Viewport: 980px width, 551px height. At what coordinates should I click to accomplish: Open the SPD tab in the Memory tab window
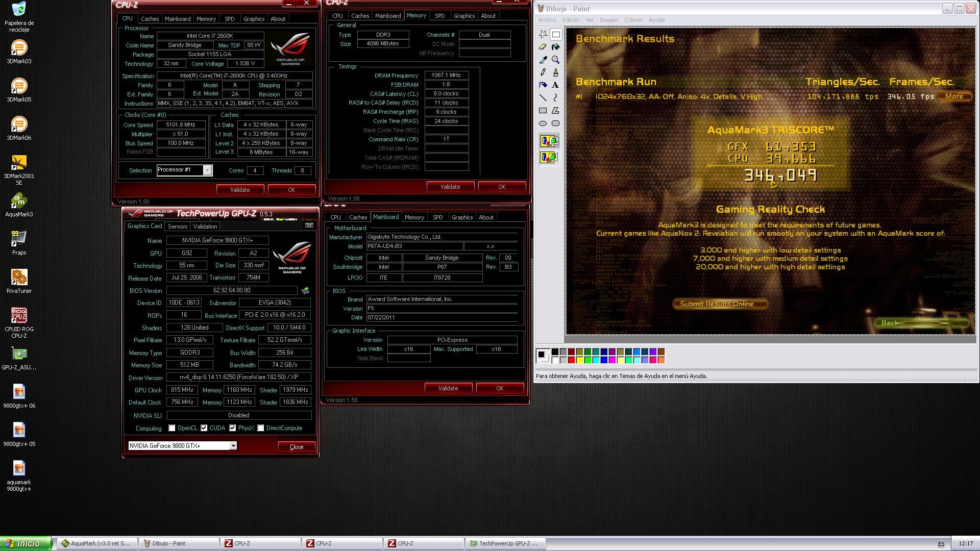tap(439, 16)
